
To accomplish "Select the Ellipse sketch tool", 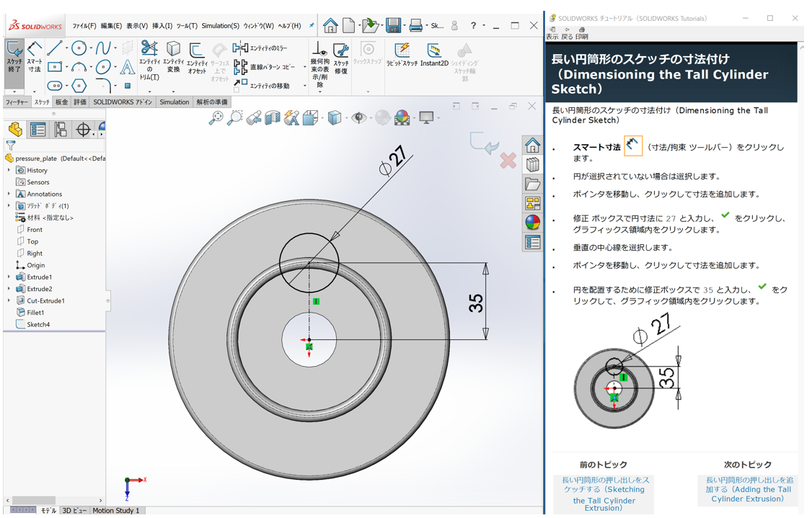I will coord(103,67).
